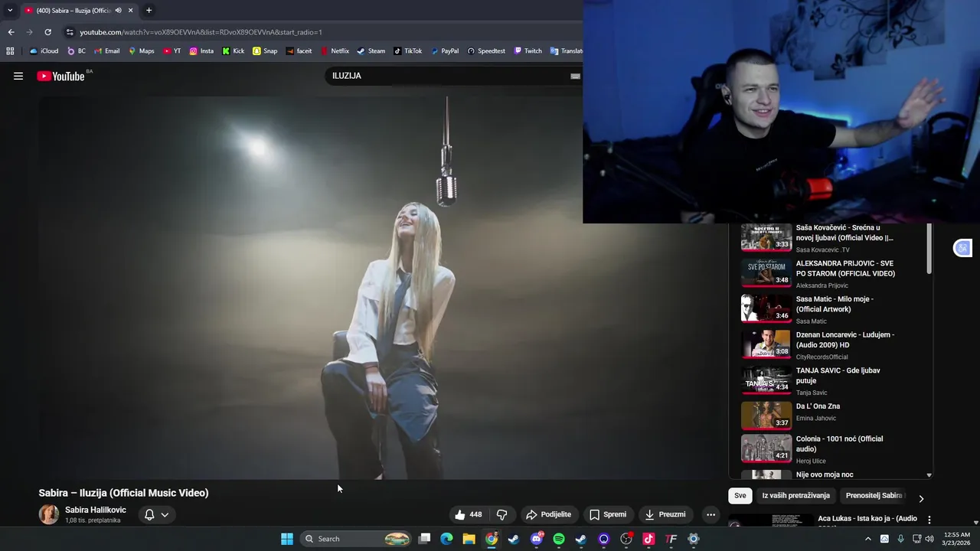Open the site information icon in address bar
This screenshot has height=551, width=980.
pyautogui.click(x=70, y=32)
